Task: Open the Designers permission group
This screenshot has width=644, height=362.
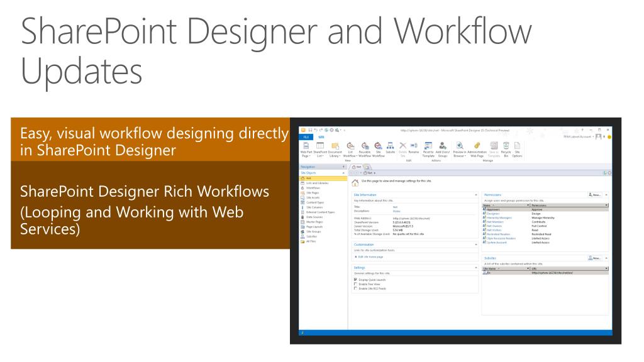Action: (493, 214)
